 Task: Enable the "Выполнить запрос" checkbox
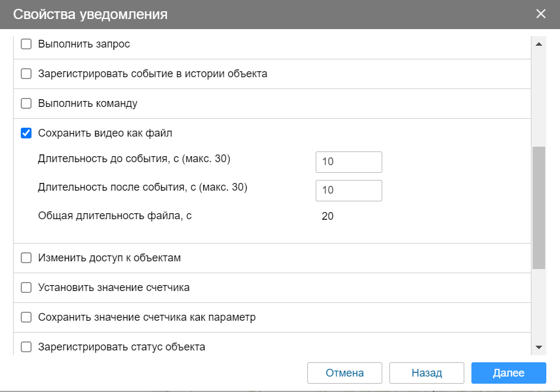point(26,43)
